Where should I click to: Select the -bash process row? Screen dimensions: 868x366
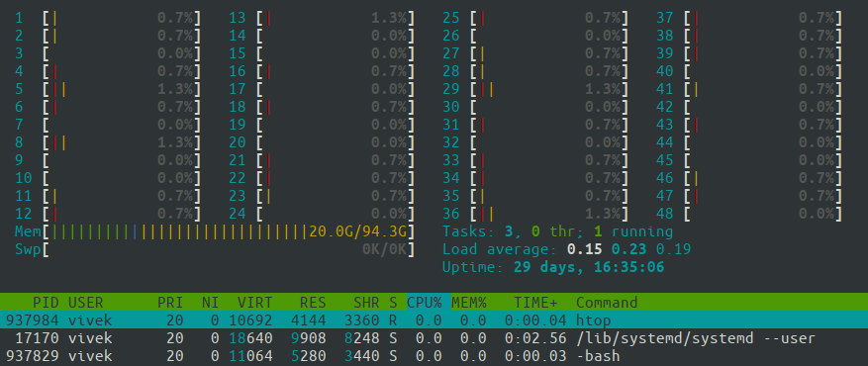(434, 355)
